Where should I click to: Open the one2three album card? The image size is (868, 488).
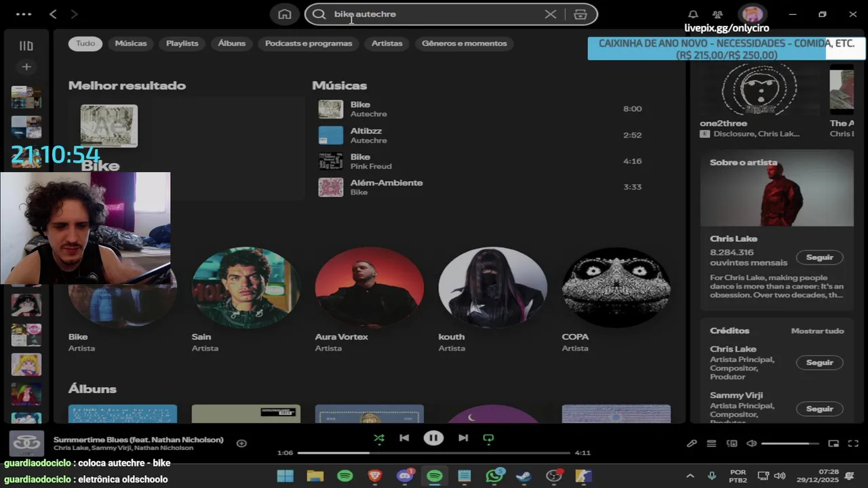point(759,102)
